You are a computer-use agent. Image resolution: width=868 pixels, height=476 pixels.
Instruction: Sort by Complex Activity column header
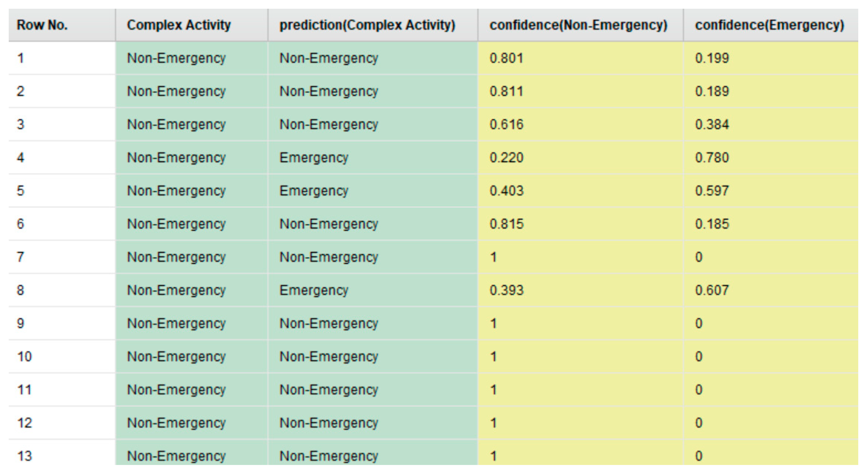click(x=179, y=25)
